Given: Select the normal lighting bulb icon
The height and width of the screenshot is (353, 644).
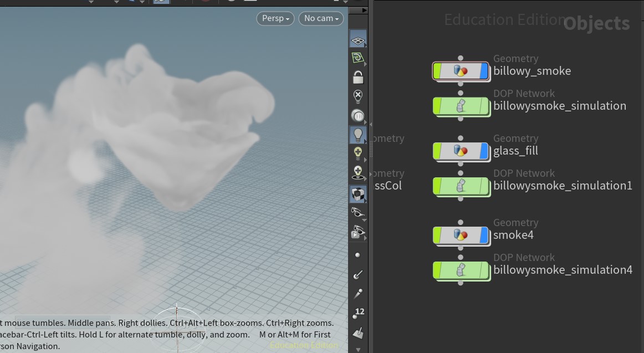Looking at the screenshot, I should tap(358, 135).
